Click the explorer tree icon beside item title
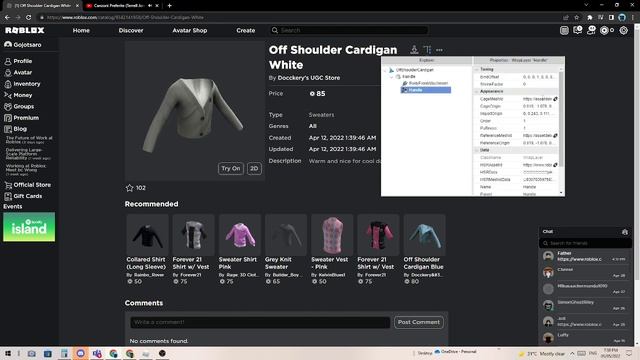This screenshot has width=640, height=360. 427,50
